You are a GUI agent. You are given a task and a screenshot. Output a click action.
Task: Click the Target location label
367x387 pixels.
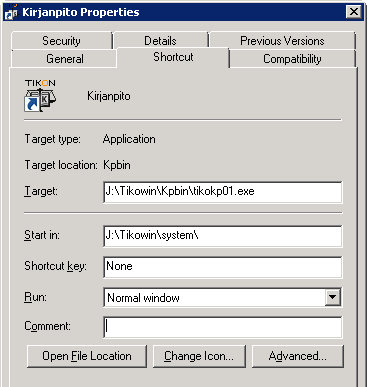[61, 165]
